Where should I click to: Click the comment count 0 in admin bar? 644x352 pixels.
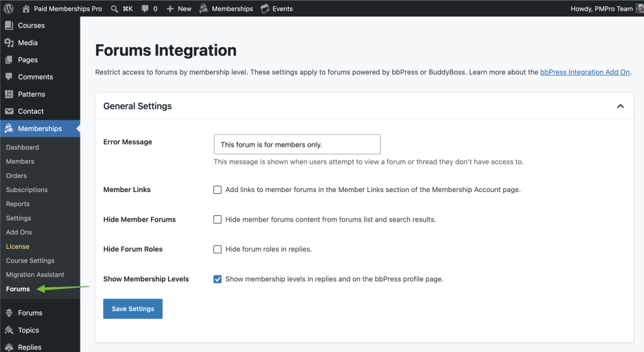[x=155, y=9]
